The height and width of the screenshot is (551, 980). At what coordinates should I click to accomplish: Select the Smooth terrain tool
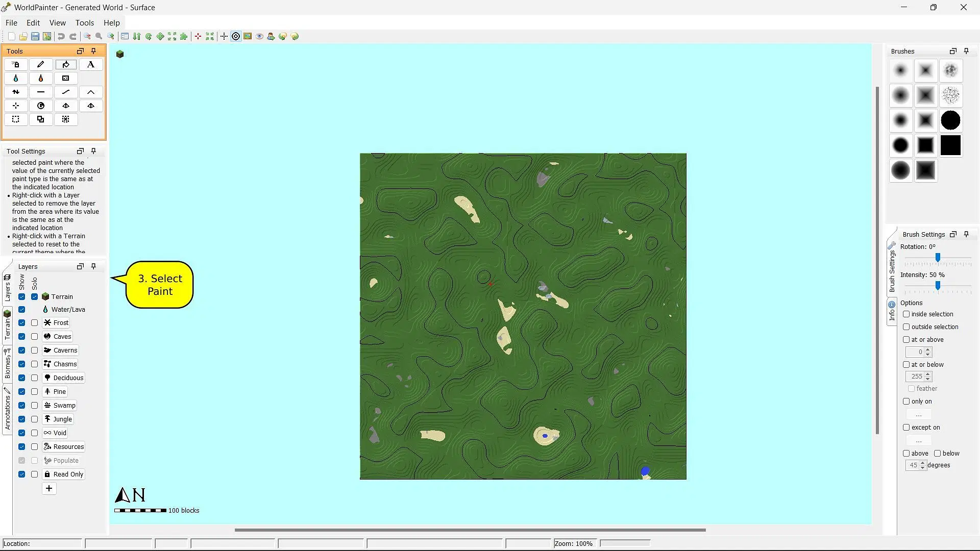(x=65, y=91)
